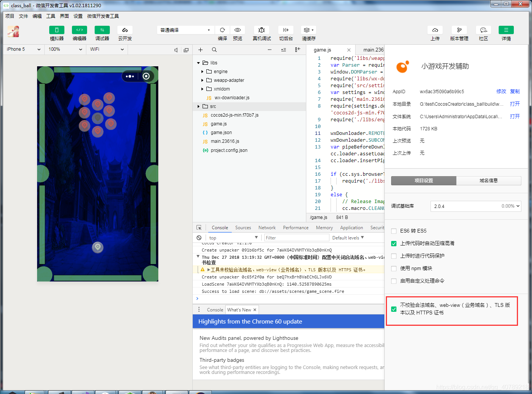Viewport: 532px width, 394px height.
Task: Open the 云开发 cloud development icon
Action: point(125,30)
